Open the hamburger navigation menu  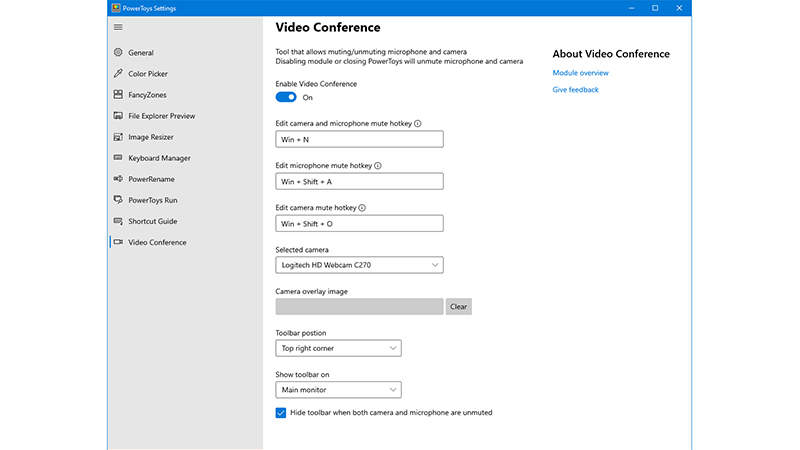[x=118, y=27]
